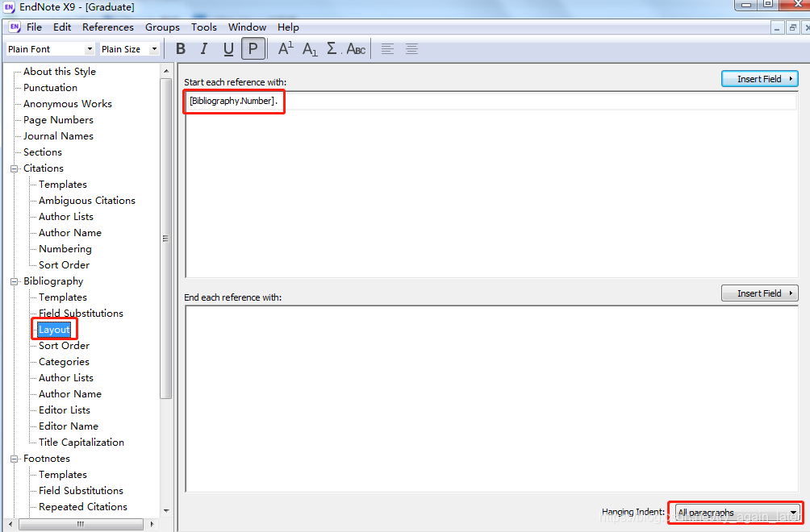810x532 pixels.
Task: Apply Superscript formatting icon
Action: [x=286, y=49]
